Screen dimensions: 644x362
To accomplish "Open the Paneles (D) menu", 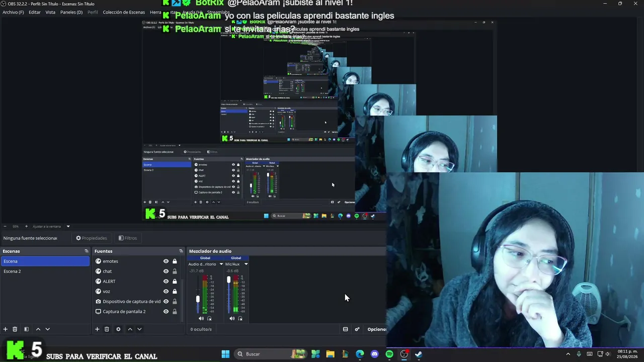I will click(x=71, y=12).
